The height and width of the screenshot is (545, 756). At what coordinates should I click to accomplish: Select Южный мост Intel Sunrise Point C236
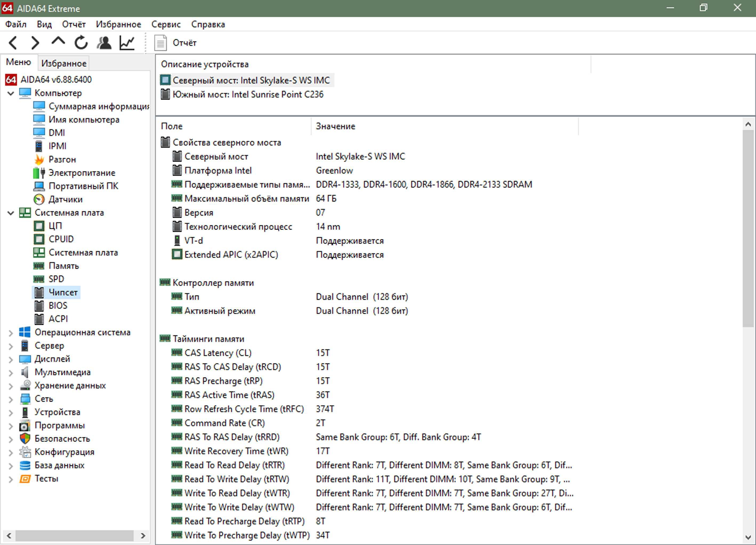(248, 94)
